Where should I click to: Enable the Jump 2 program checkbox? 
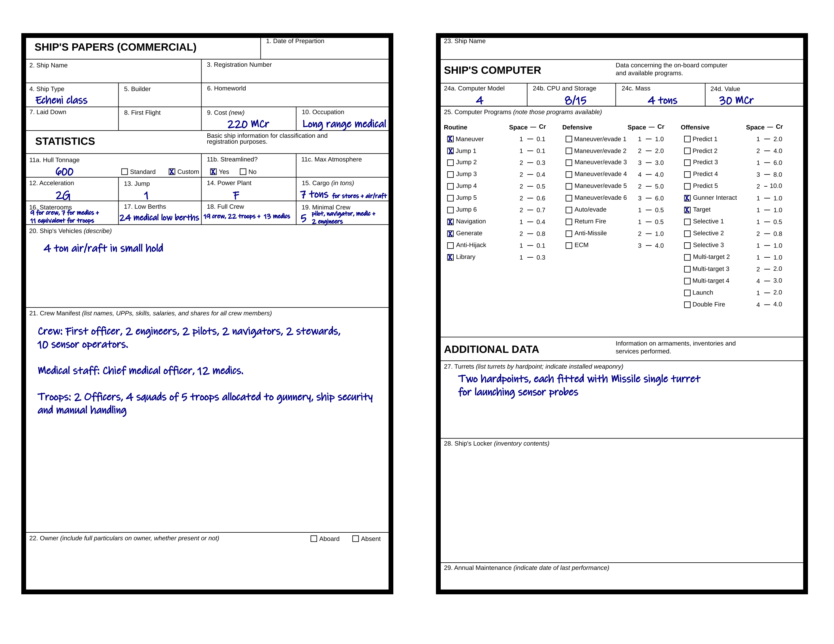tap(450, 163)
